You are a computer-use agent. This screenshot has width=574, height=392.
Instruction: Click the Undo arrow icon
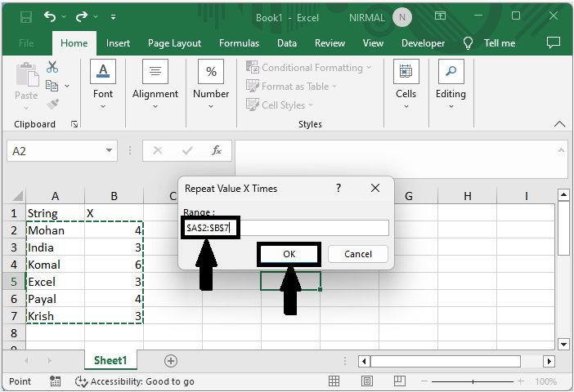click(51, 16)
